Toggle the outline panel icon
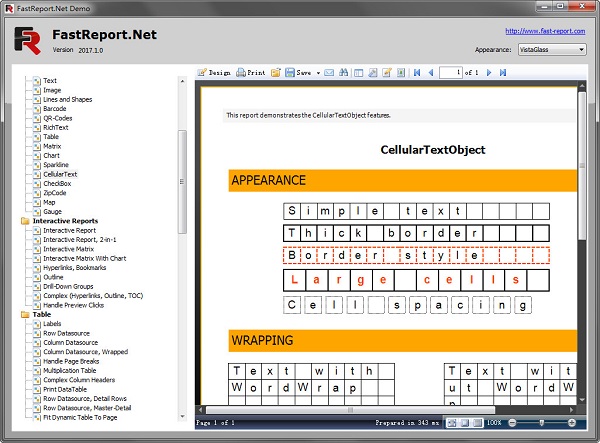Image resolution: width=600 pixels, height=443 pixels. click(x=358, y=72)
